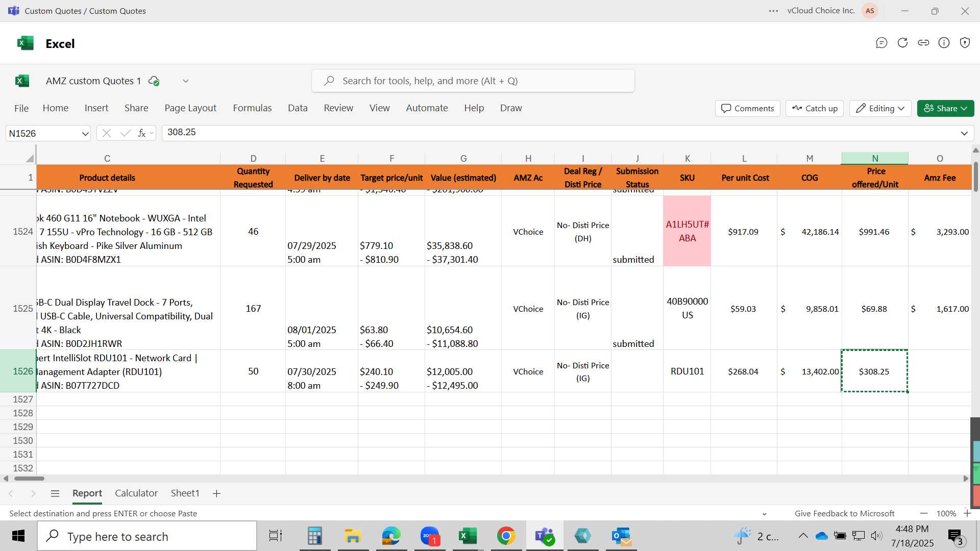Select column N header
This screenshot has width=980, height=551.
click(x=875, y=158)
